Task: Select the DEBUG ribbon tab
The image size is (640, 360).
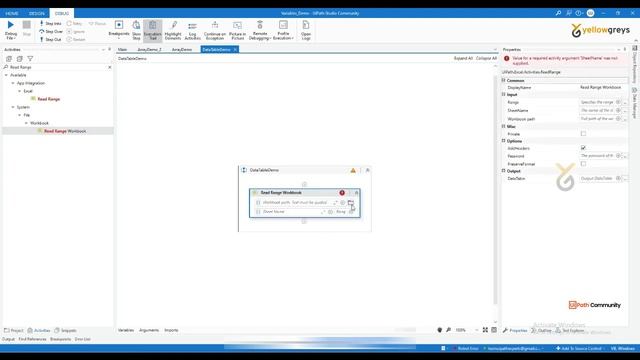Action: click(x=62, y=13)
